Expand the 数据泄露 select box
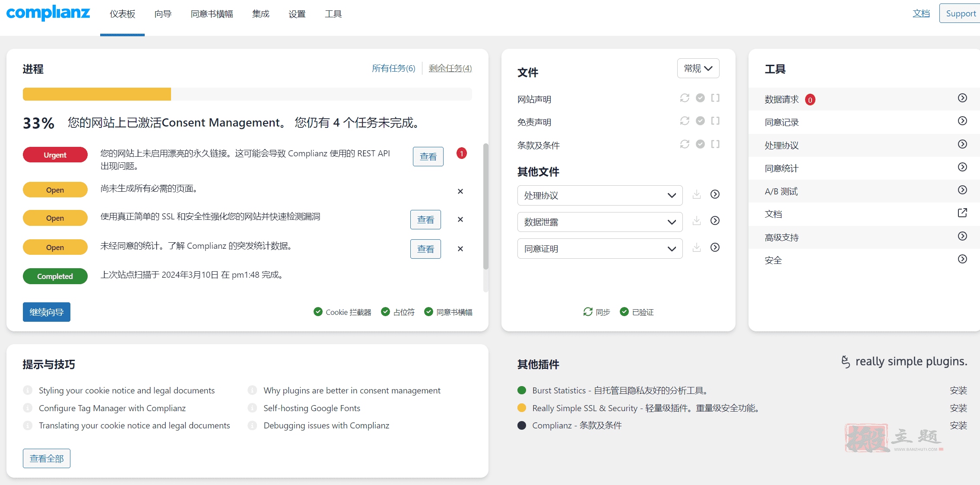980x485 pixels. tap(600, 222)
